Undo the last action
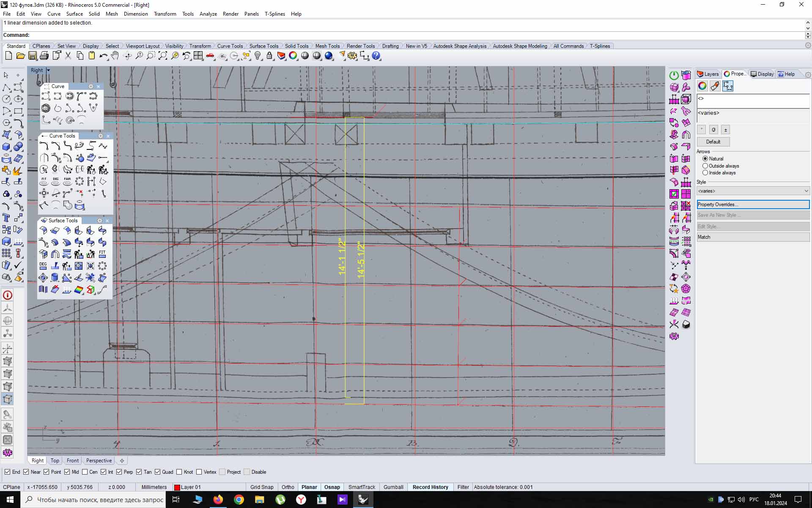Image resolution: width=812 pixels, height=508 pixels. pos(103,55)
